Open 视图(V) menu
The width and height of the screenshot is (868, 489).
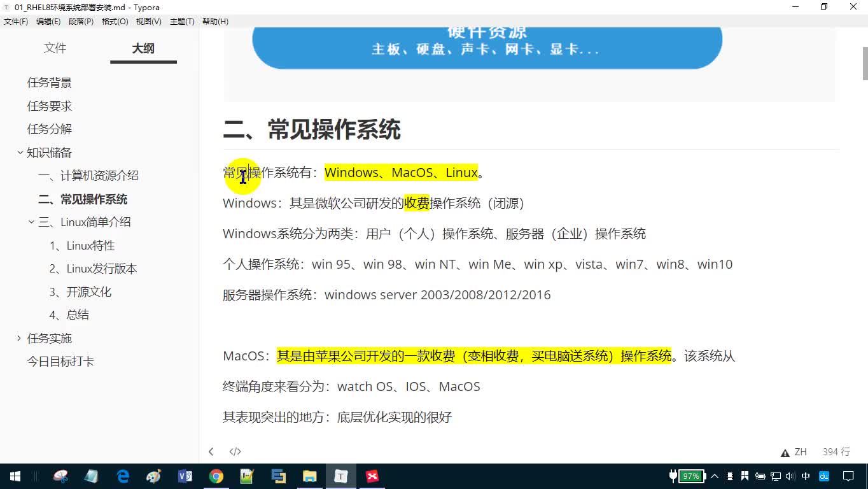click(149, 21)
